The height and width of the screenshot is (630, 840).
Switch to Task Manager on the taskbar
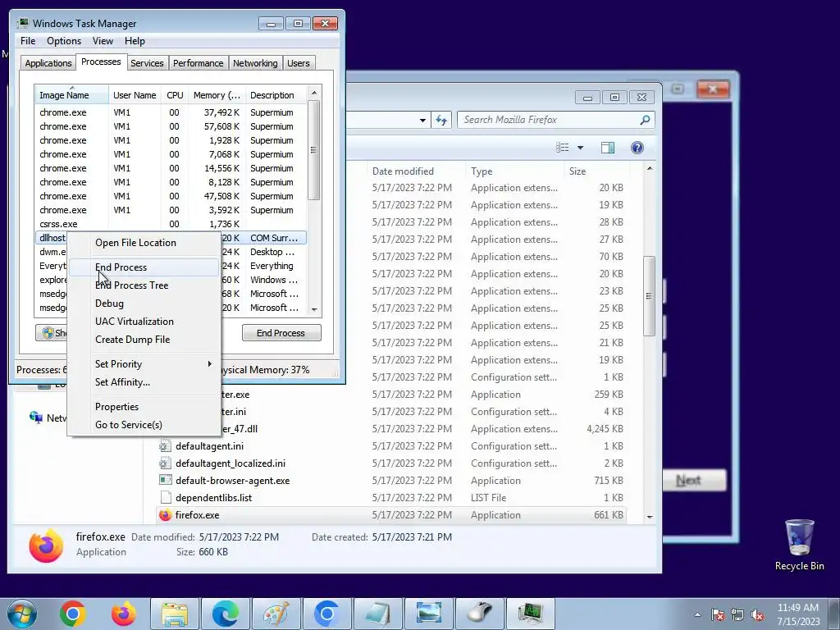(531, 614)
